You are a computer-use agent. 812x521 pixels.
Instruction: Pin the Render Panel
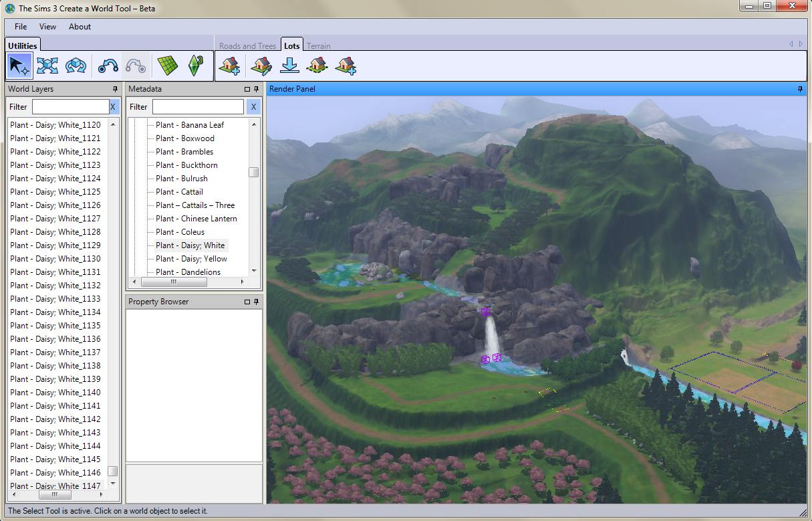pos(800,89)
